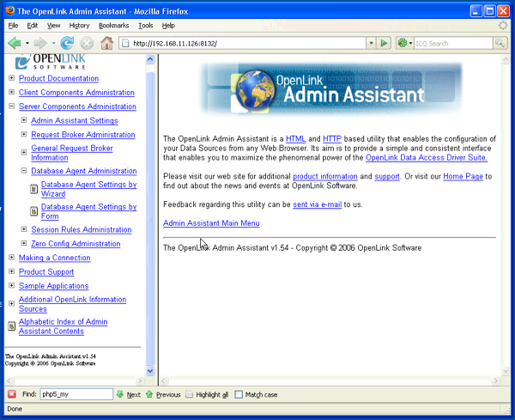Enable the Match case checkbox
515x420 pixels.
pos(239,394)
